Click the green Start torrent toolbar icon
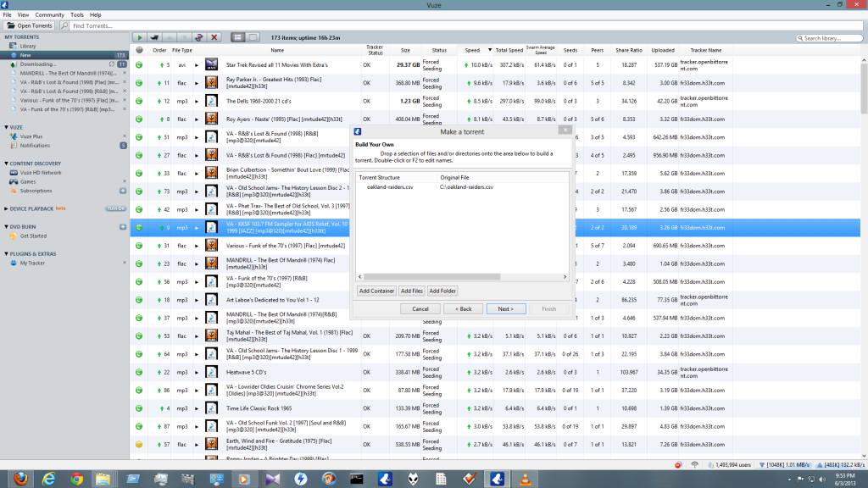 (x=140, y=37)
